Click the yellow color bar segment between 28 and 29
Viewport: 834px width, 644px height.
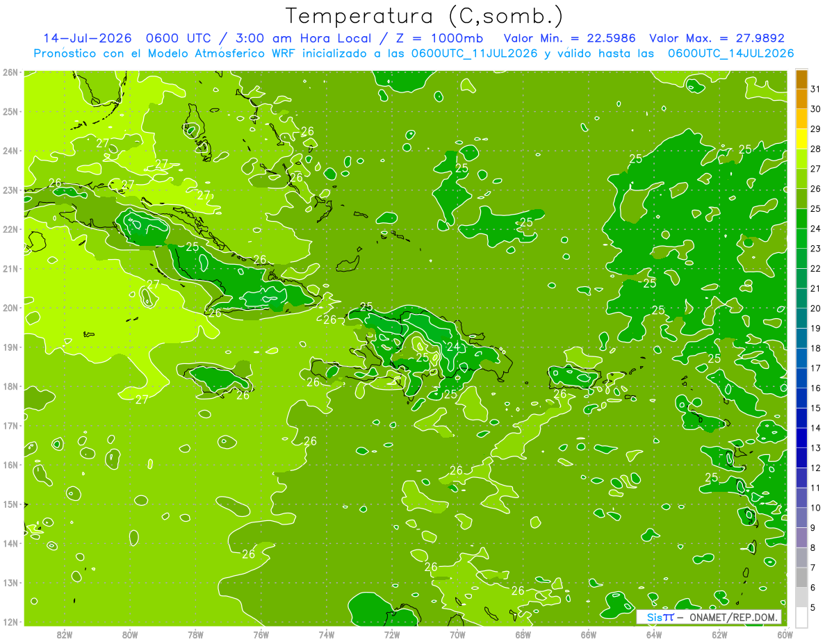(801, 139)
